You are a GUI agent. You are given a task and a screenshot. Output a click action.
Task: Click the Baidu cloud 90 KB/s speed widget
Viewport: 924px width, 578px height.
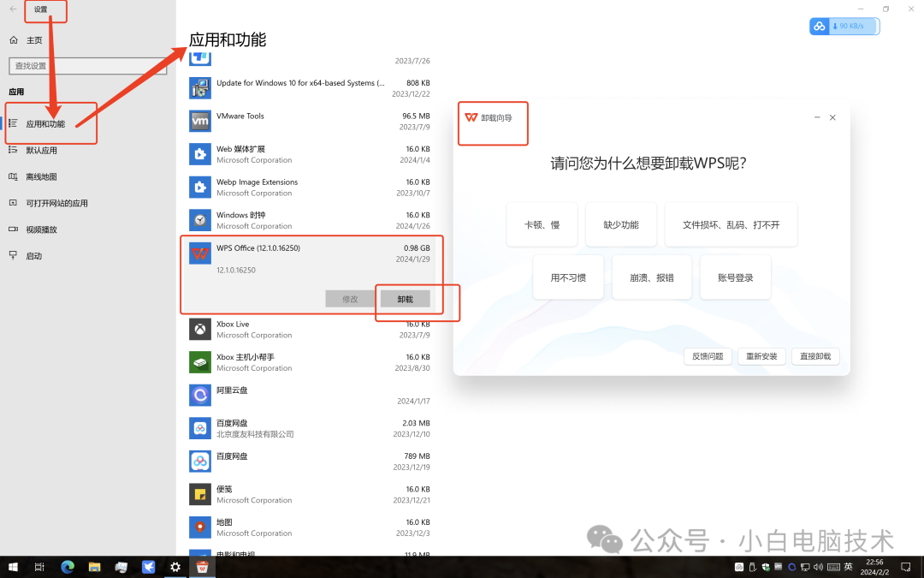[x=844, y=26]
